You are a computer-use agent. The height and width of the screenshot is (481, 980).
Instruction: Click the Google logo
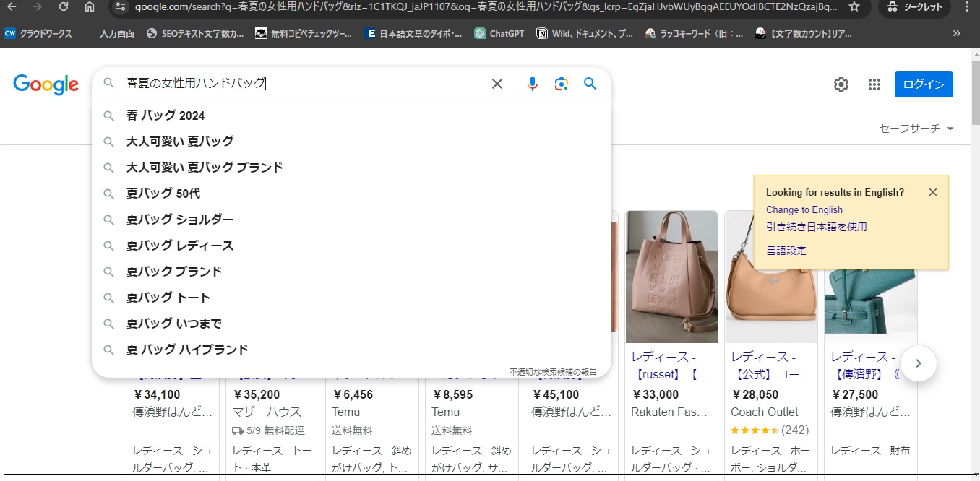point(46,85)
